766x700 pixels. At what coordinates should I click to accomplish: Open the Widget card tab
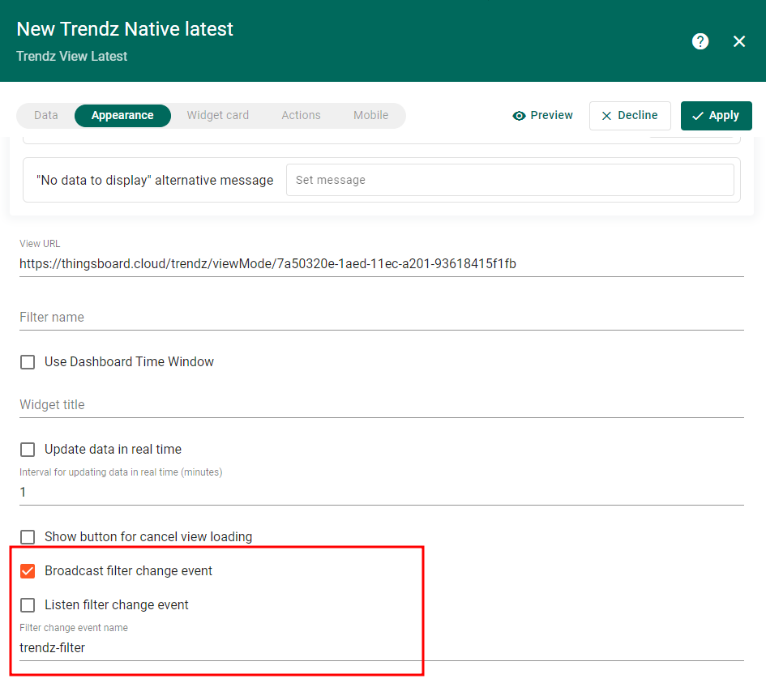point(217,116)
